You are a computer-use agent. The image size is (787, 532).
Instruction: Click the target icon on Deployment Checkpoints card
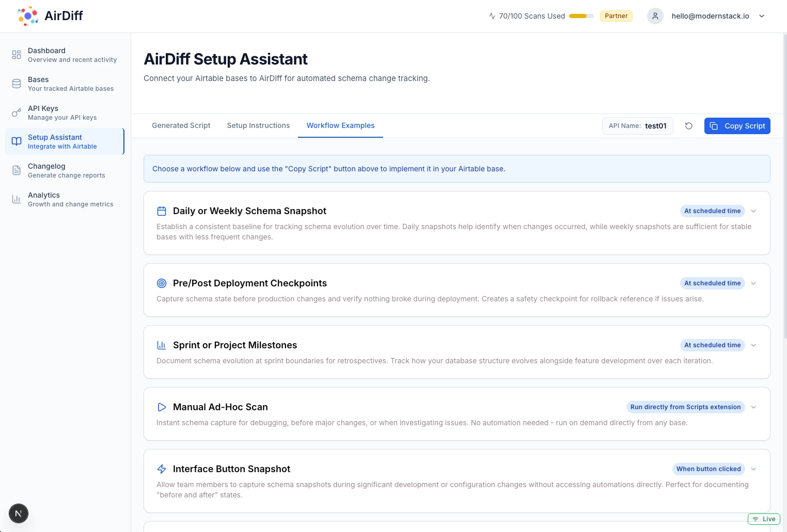coord(162,283)
